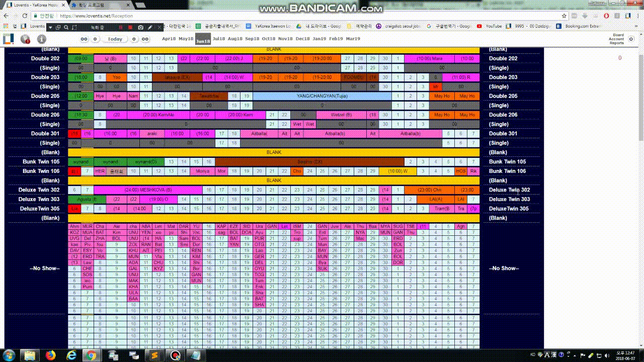Open YouTube bookmark

489,26
